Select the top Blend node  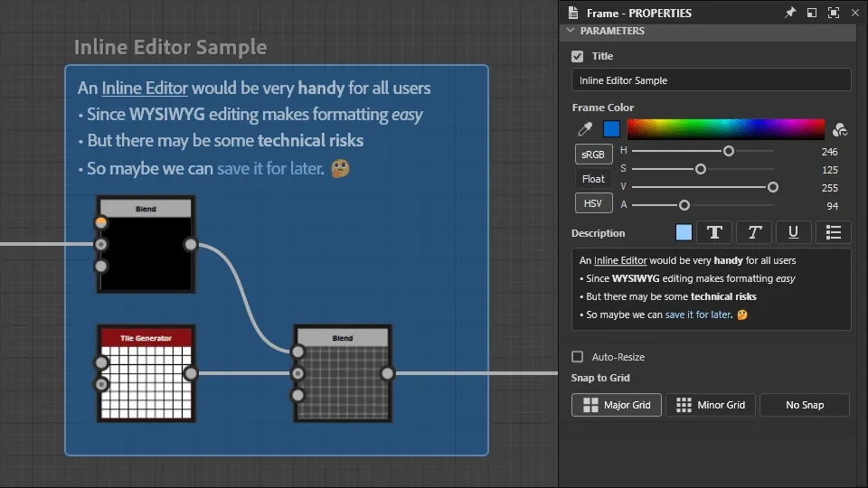pos(146,244)
